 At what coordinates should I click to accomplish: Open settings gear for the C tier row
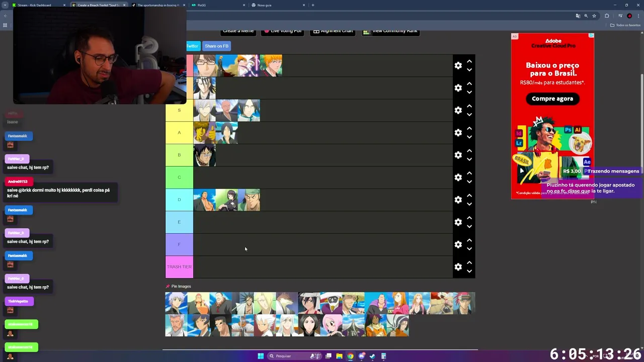(458, 177)
